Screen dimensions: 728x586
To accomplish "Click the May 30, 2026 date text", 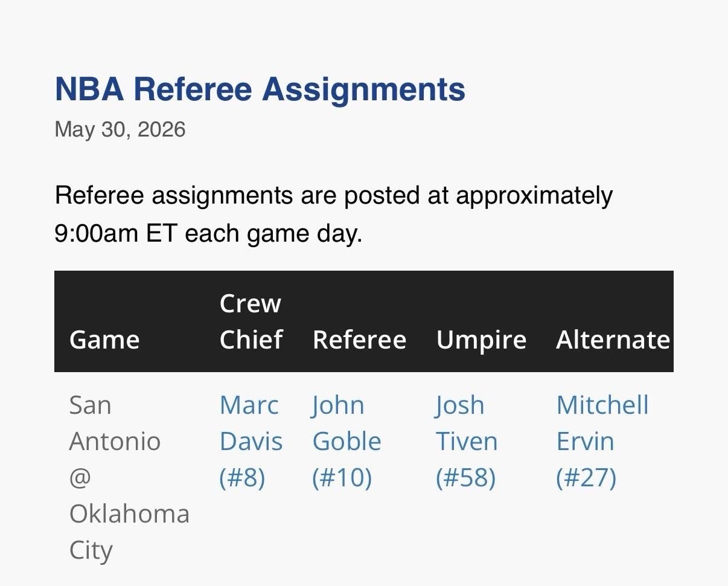I will coord(120,130).
